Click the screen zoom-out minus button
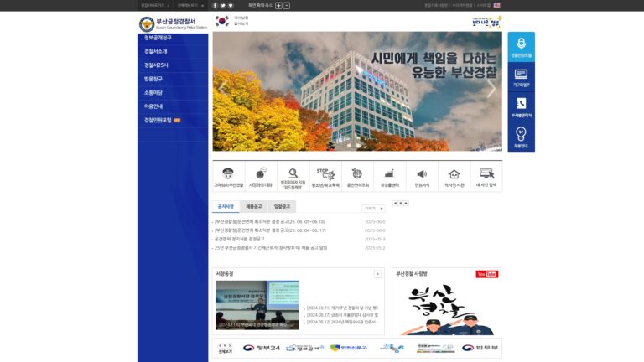 coord(287,6)
